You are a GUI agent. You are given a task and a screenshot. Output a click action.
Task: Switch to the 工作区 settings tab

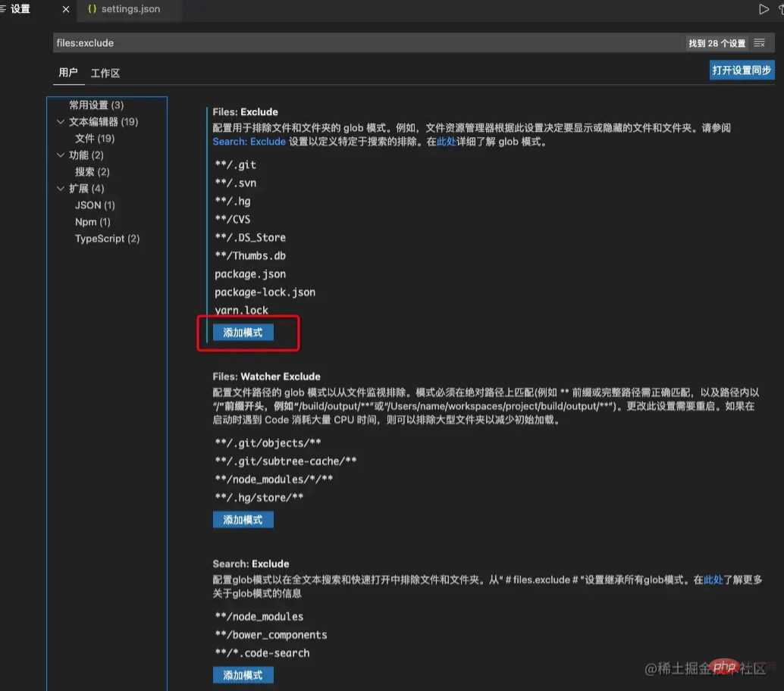point(105,73)
